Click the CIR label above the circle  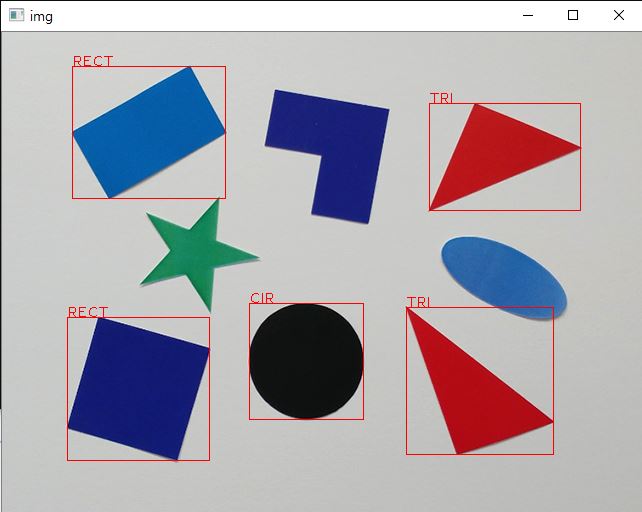[x=262, y=298]
